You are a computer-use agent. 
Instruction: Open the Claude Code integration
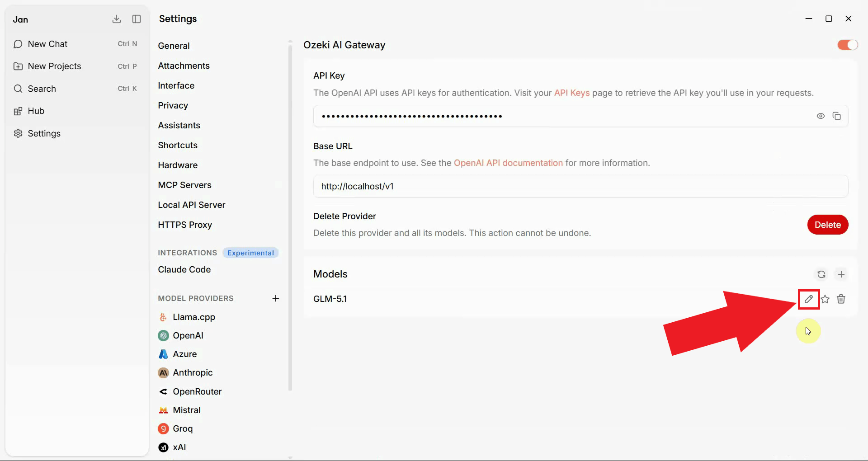(184, 269)
